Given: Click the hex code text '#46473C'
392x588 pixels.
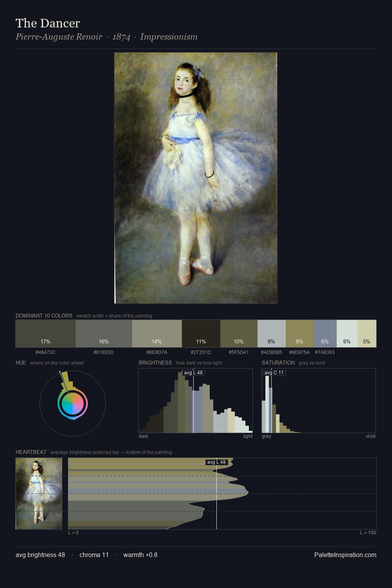Looking at the screenshot, I should tap(45, 352).
